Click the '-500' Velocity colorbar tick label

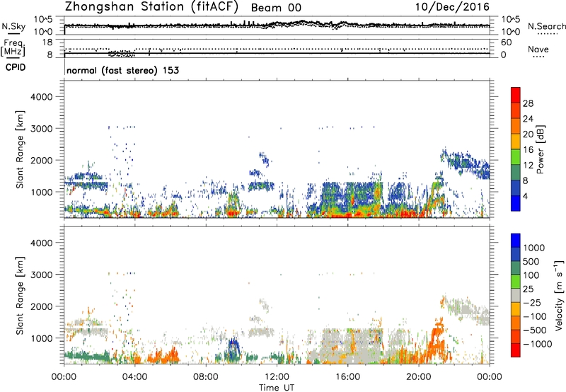point(535,330)
